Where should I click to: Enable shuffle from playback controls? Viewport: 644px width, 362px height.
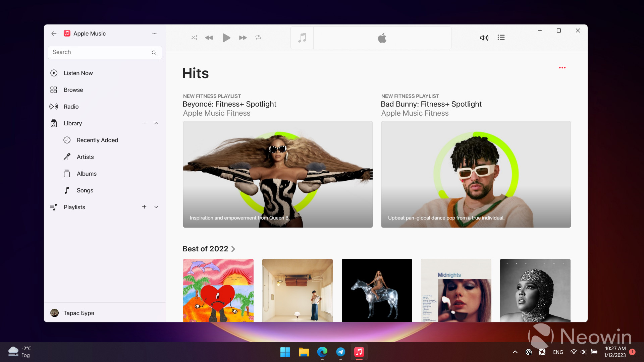pyautogui.click(x=193, y=38)
